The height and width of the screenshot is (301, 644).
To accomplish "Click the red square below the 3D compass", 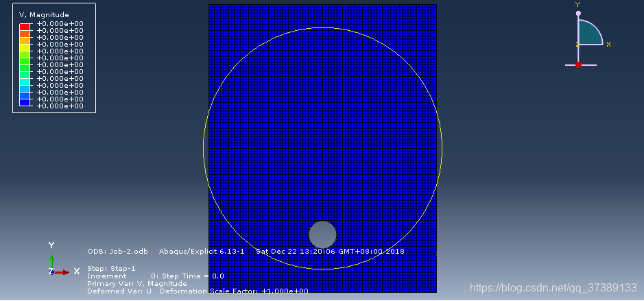I will point(578,64).
